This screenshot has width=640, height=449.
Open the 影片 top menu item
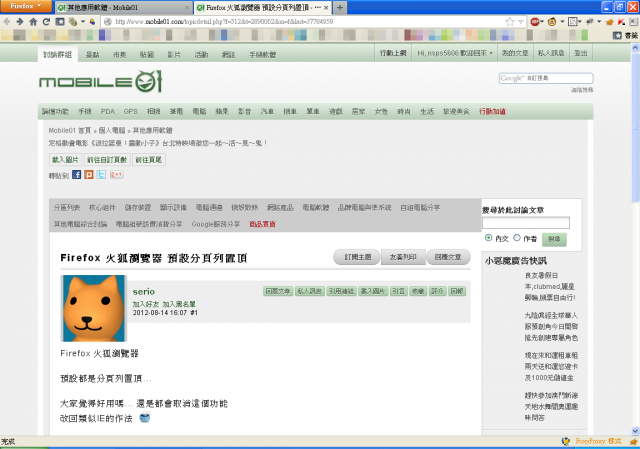point(174,55)
